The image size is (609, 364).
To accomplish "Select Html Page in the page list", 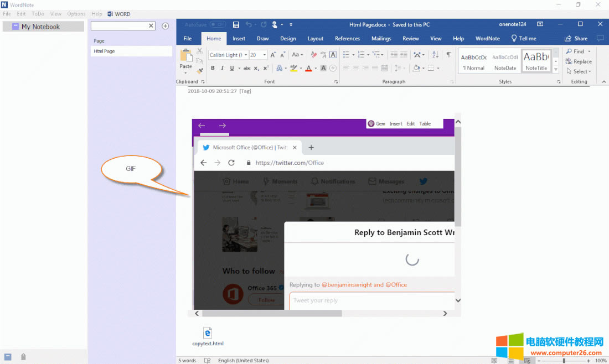I will 104,51.
